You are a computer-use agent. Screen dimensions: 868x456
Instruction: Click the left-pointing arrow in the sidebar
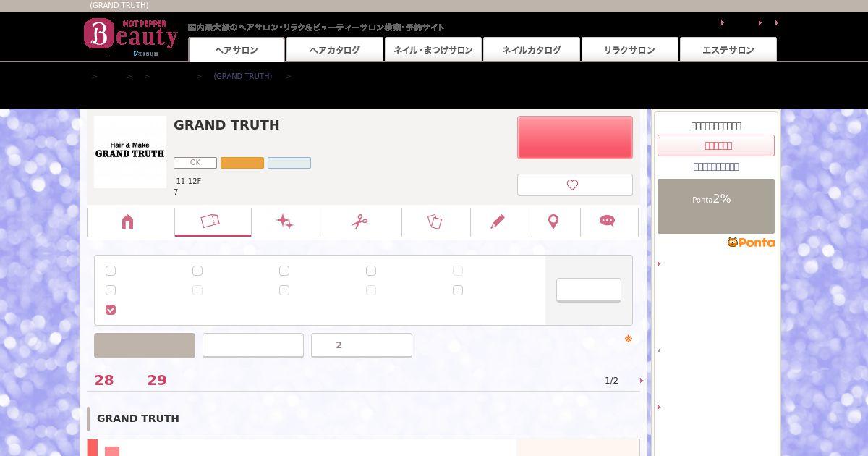(x=659, y=351)
